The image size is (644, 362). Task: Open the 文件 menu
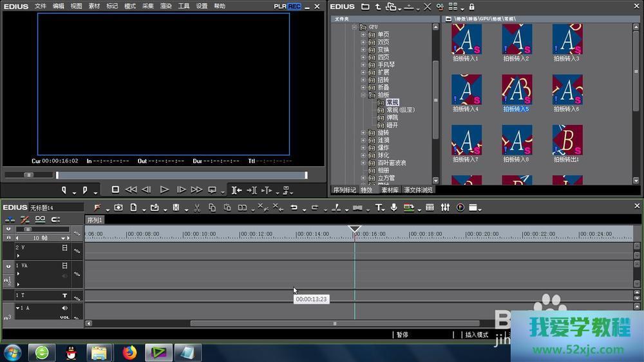click(x=41, y=6)
